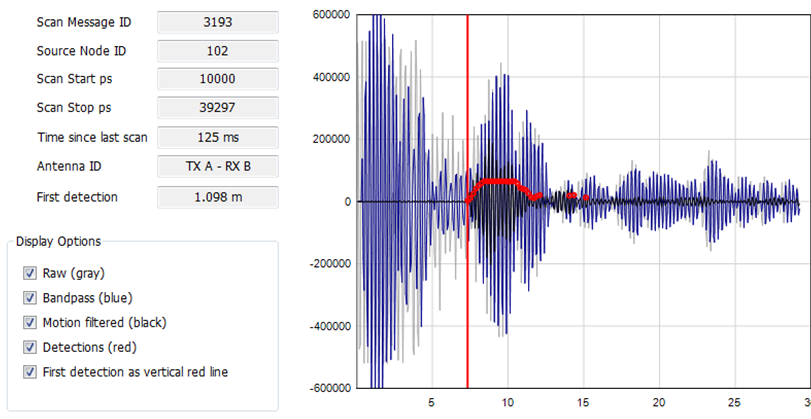Screen dimensions: 811x419
Task: Select the Source Node ID field showing 102
Action: 217,51
